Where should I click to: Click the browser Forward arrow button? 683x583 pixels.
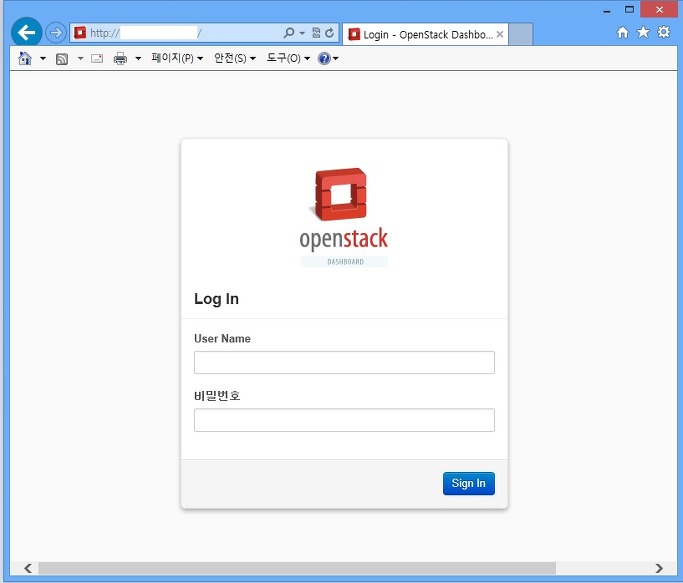56,33
